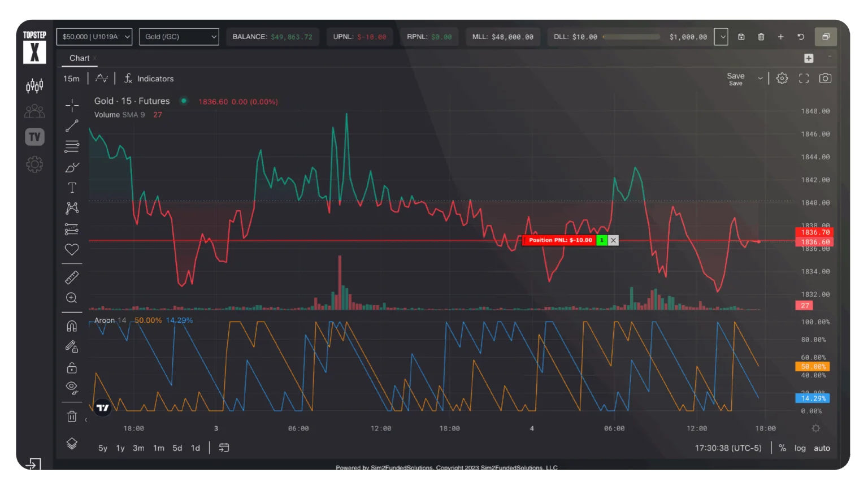Open the candlestick chart sidebar icon
This screenshot has width=868, height=490.
(34, 86)
